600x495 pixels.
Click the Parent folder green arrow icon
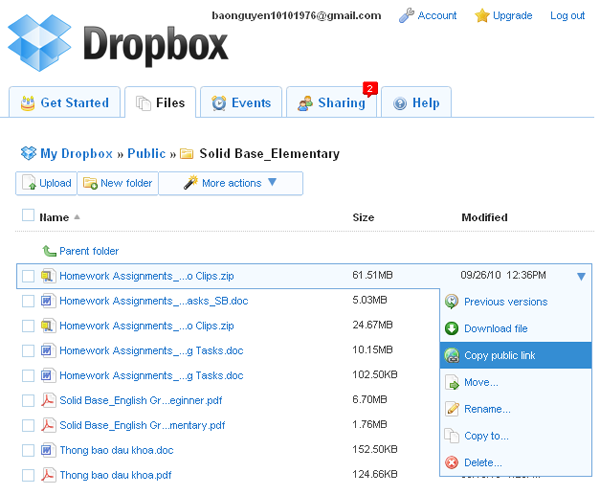pyautogui.click(x=49, y=251)
